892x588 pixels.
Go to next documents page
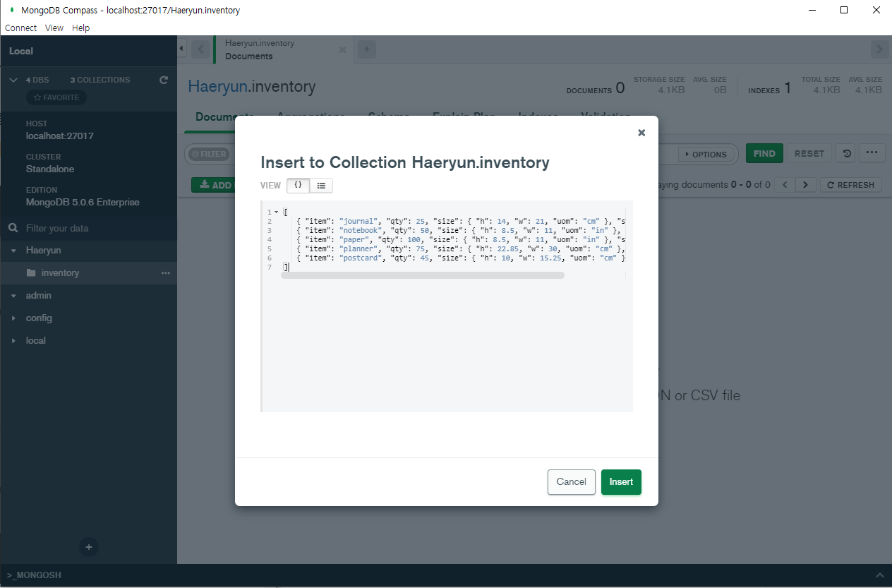coord(806,185)
